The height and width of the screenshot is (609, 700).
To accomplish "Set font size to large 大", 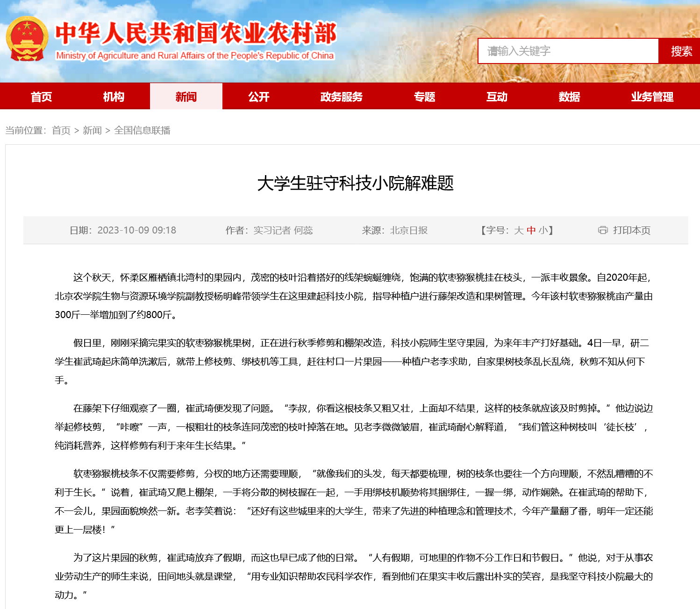I will point(519,230).
